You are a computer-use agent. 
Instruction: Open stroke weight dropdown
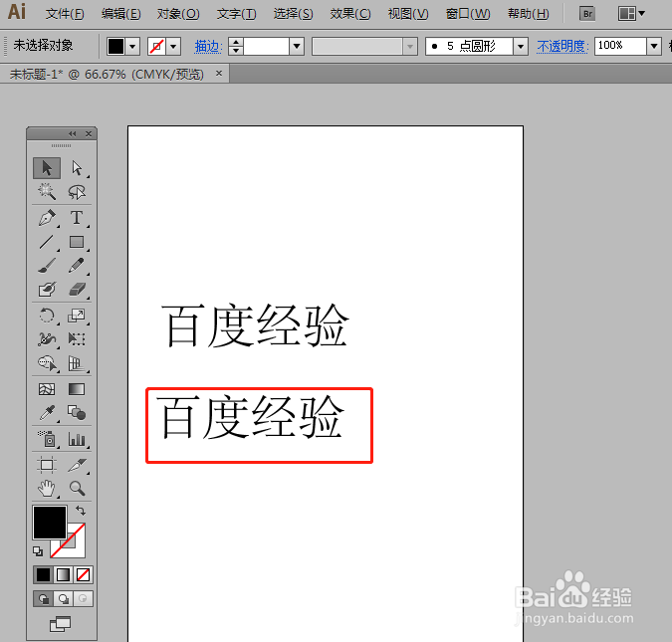pyautogui.click(x=297, y=47)
